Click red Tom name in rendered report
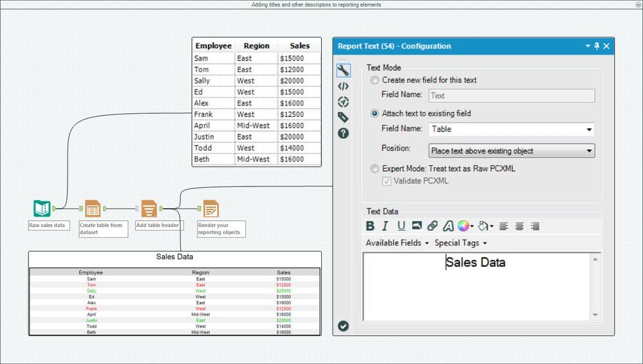Image resolution: width=643 pixels, height=364 pixels. tap(91, 285)
